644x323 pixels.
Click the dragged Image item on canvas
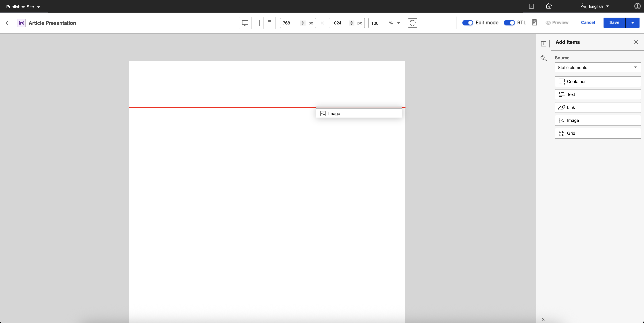(359, 113)
